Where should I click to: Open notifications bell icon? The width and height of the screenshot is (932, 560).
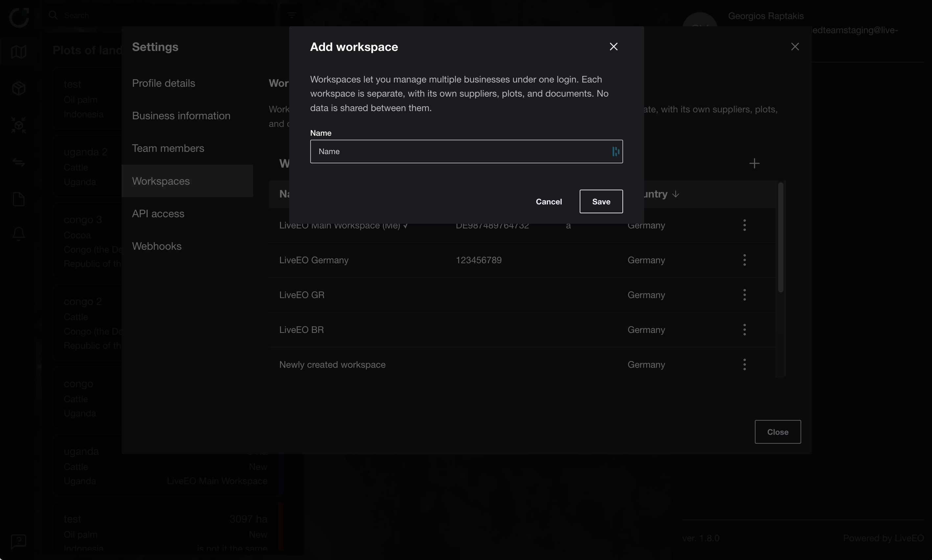coord(18,234)
